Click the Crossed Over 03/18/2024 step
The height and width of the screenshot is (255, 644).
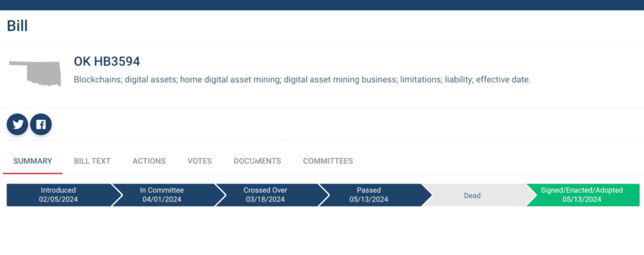pos(265,195)
